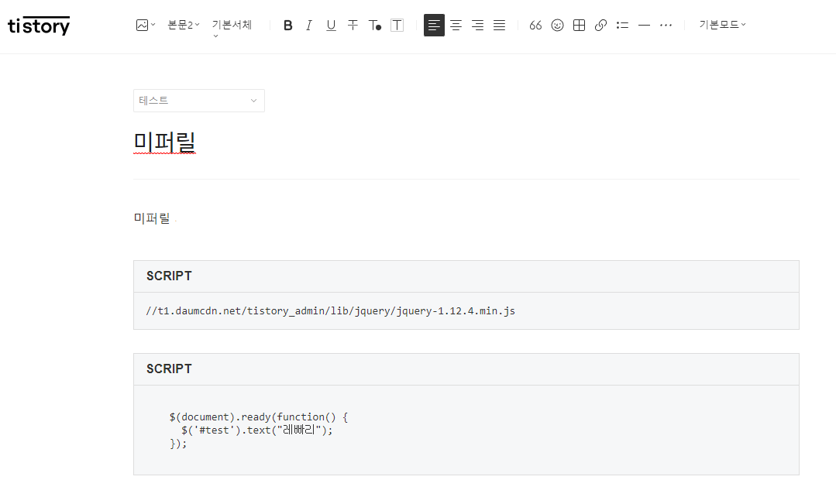Click the text background color icon
This screenshot has height=504, width=836.
click(x=397, y=25)
